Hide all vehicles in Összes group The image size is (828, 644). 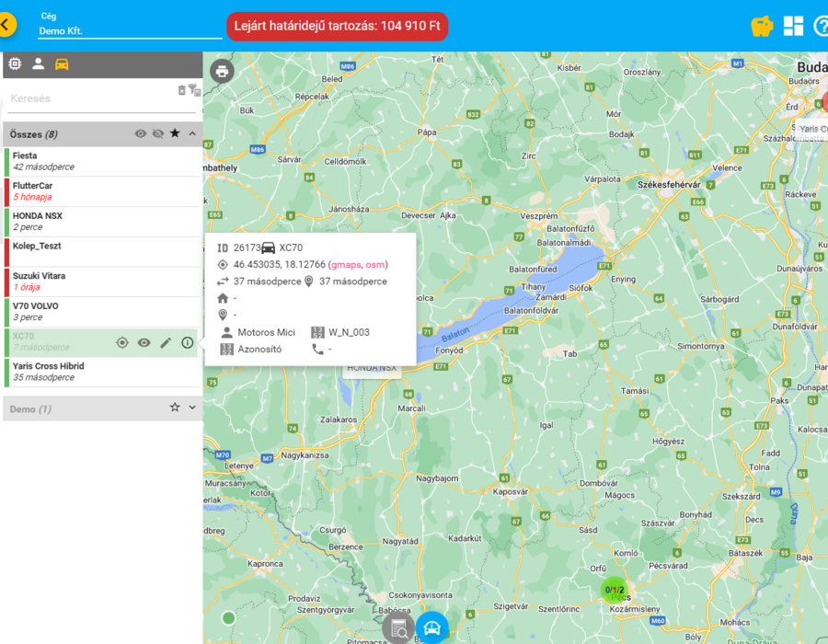click(x=158, y=133)
